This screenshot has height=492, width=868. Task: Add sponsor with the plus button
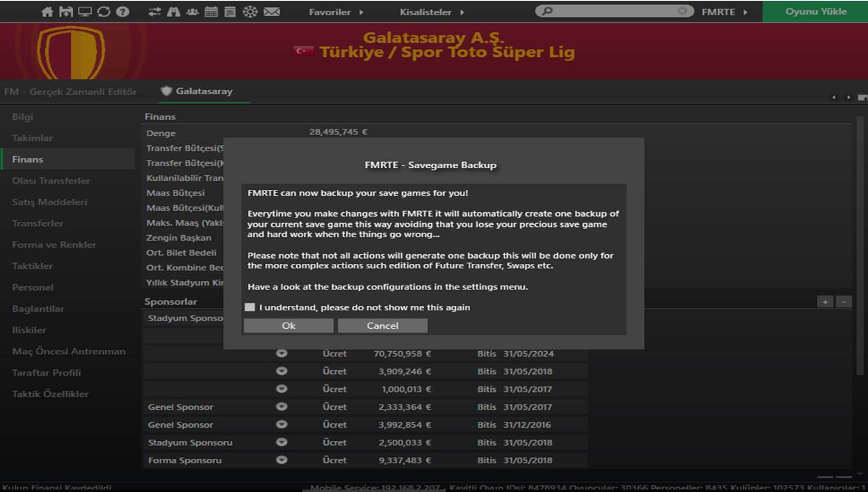[825, 301]
